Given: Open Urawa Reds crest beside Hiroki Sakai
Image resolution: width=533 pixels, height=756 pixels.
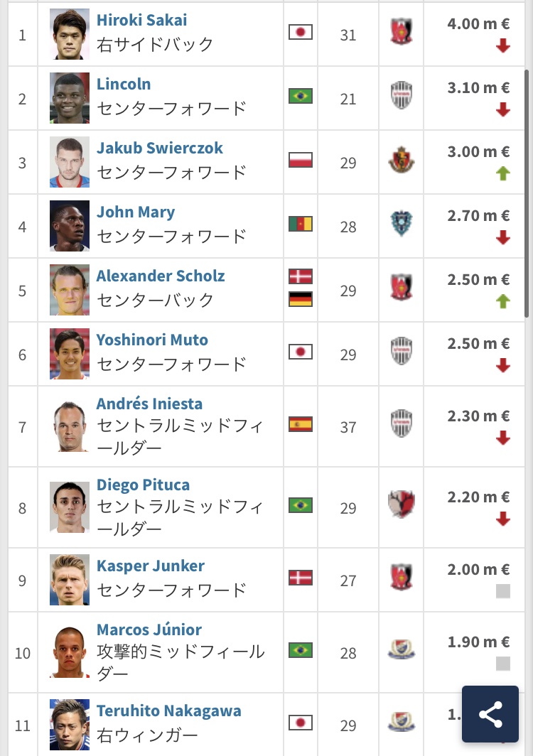Looking at the screenshot, I should coord(402,32).
